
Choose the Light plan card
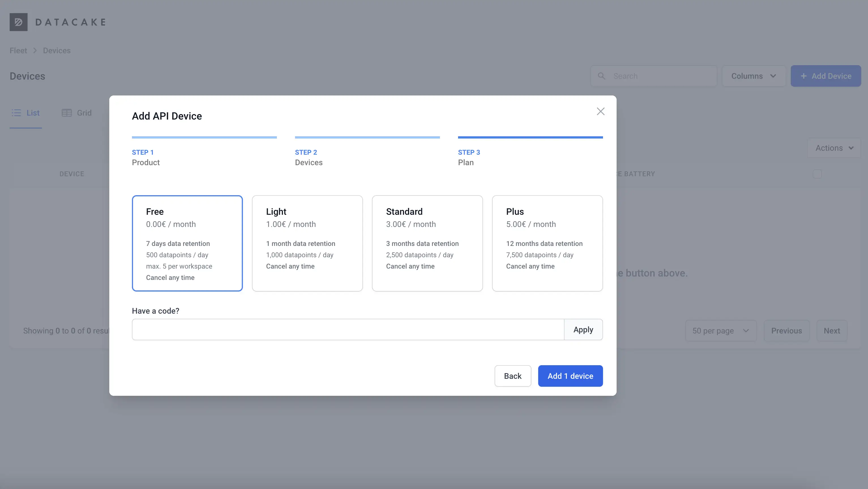[x=307, y=243]
